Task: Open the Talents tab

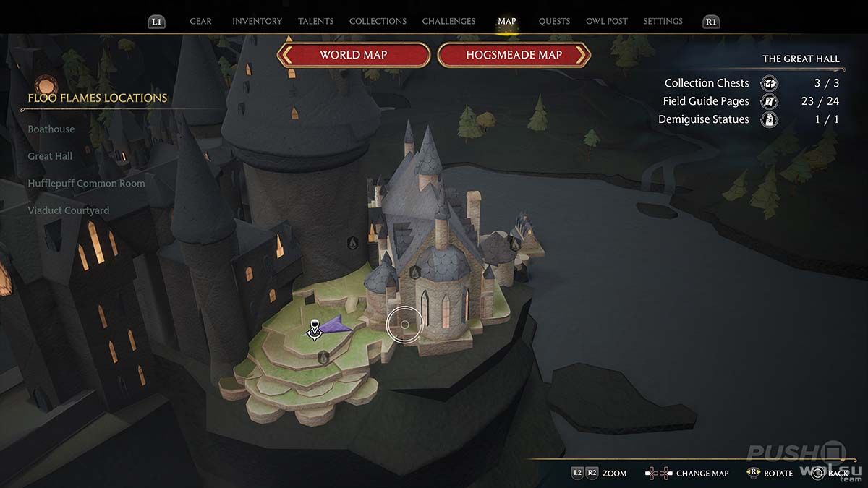Action: tap(315, 22)
